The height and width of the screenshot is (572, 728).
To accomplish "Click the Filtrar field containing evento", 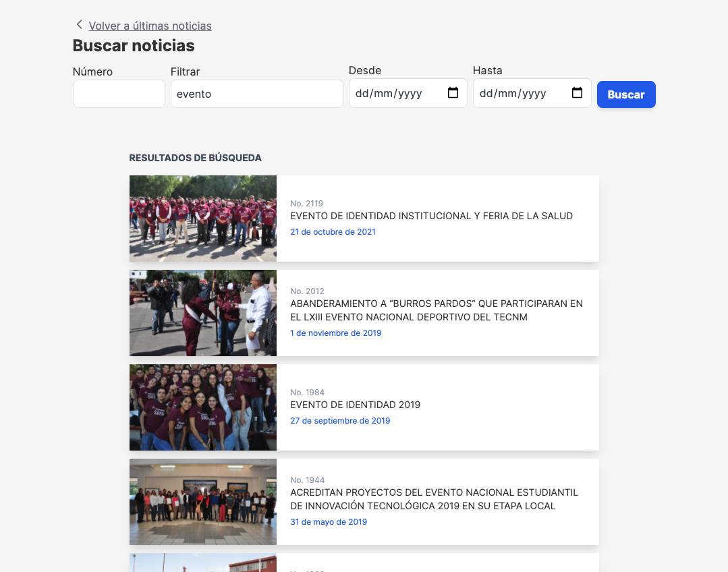I will pos(257,94).
